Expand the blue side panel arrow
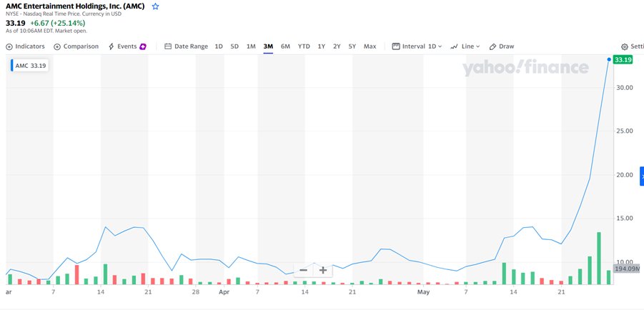 [642, 176]
